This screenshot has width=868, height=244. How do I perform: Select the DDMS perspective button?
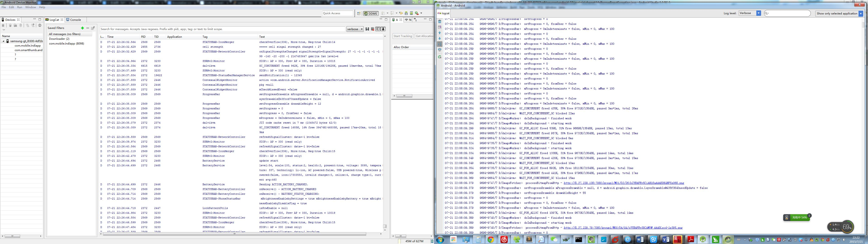(x=371, y=14)
